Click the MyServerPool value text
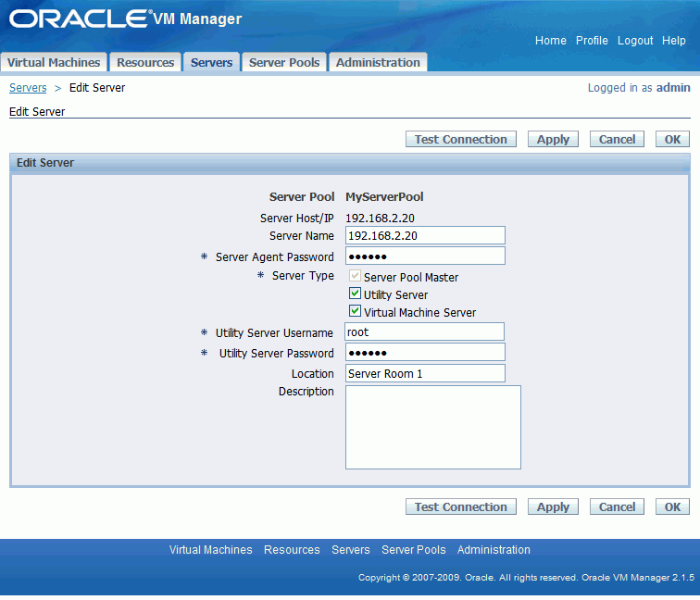Screen dimensions: 700x600 click(384, 197)
